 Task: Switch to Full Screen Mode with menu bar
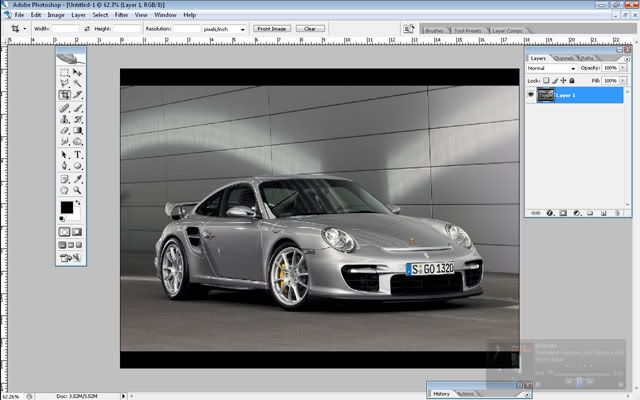[71, 245]
